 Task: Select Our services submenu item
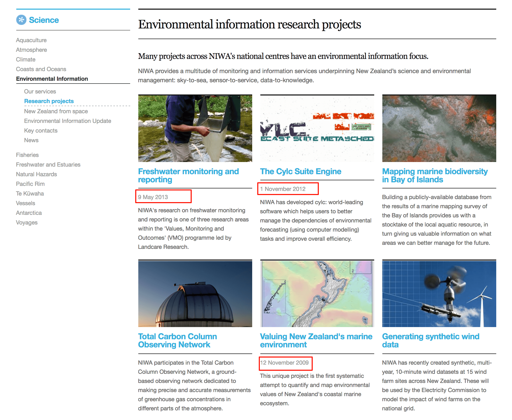(40, 91)
